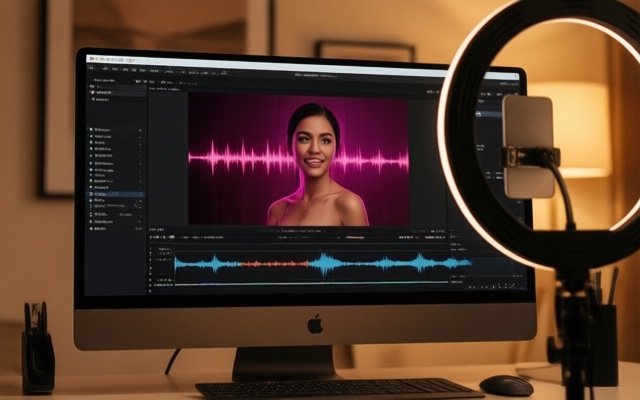The height and width of the screenshot is (400, 640).
Task: Select the highlighted blue row in the left panel list
Action: pyautogui.click(x=116, y=194)
